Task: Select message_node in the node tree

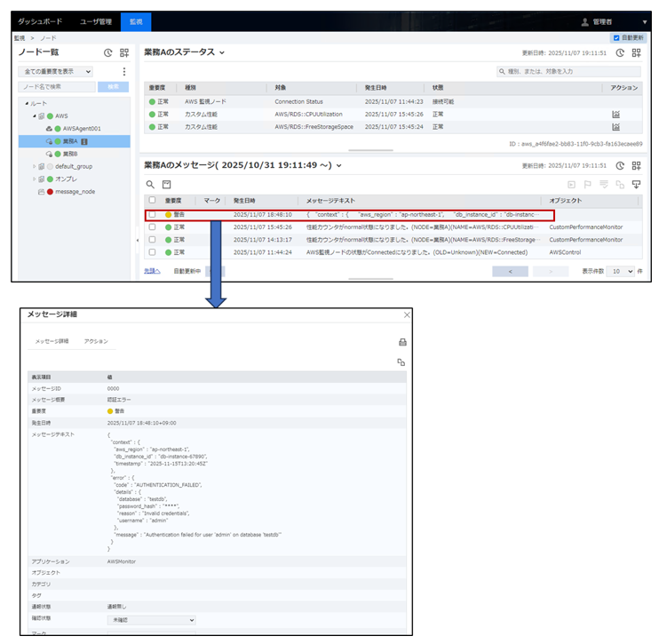Action: [74, 192]
